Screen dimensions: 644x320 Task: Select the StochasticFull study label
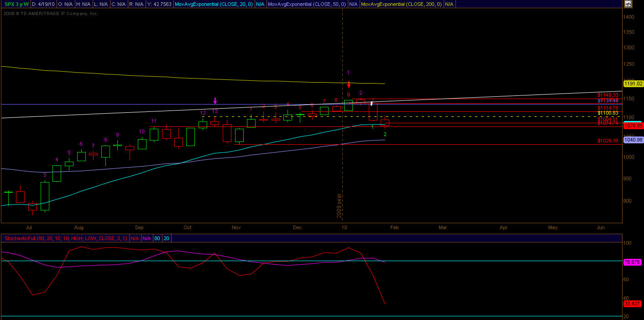65,238
